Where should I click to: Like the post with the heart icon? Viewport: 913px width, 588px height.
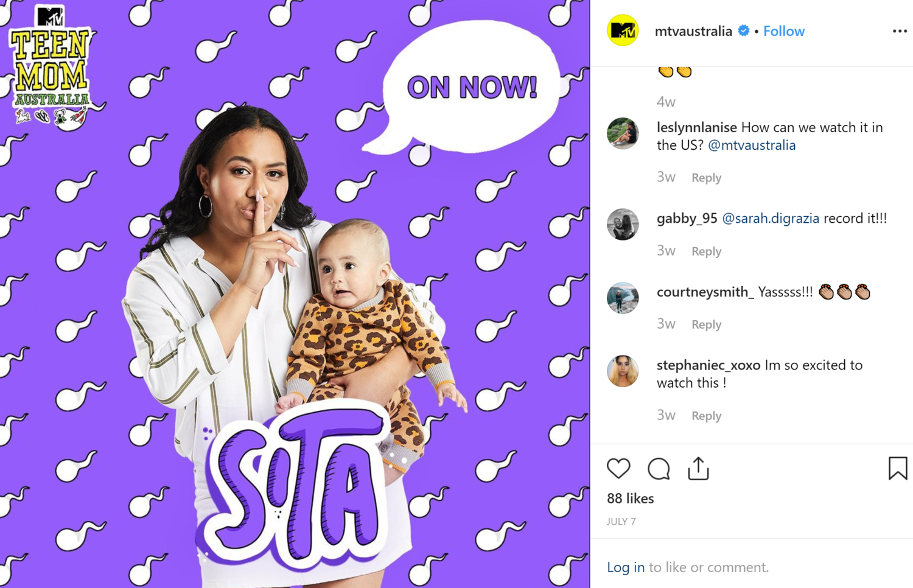[618, 468]
